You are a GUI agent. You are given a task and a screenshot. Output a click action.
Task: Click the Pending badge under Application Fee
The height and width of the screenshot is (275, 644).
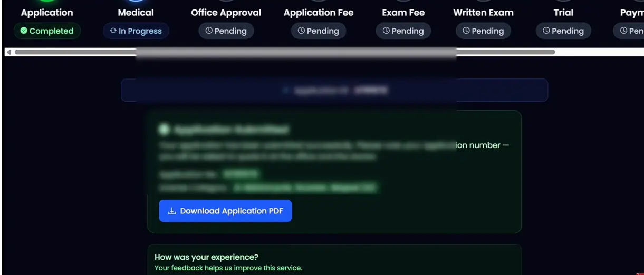319,31
